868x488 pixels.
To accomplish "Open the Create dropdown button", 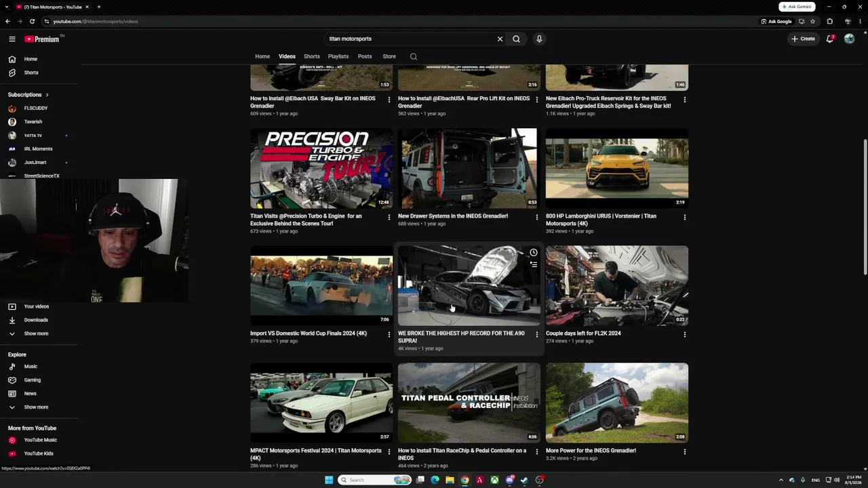I will tap(803, 39).
